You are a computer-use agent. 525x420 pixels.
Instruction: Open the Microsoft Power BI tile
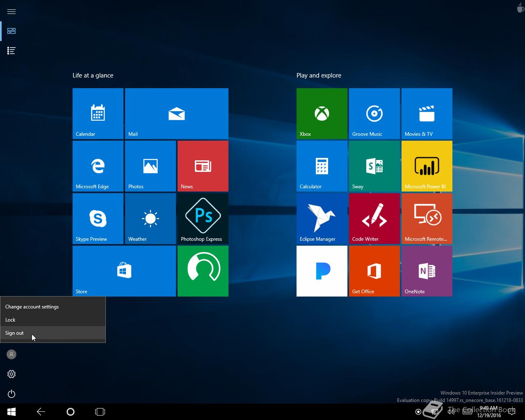point(427,166)
